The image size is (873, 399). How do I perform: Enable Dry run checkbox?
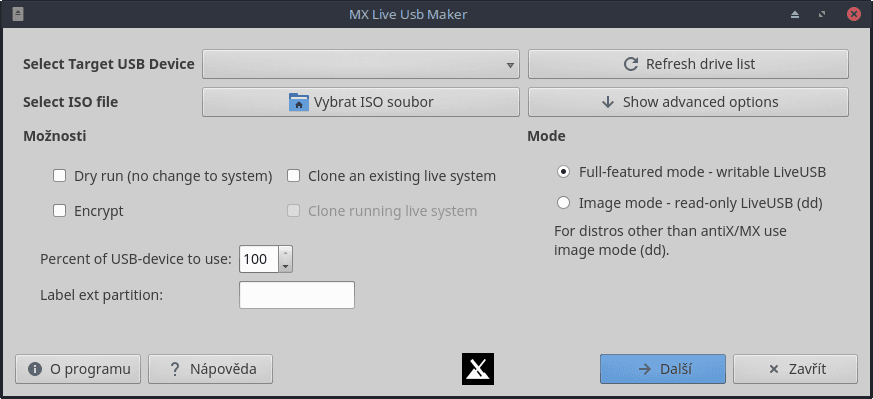[x=60, y=176]
